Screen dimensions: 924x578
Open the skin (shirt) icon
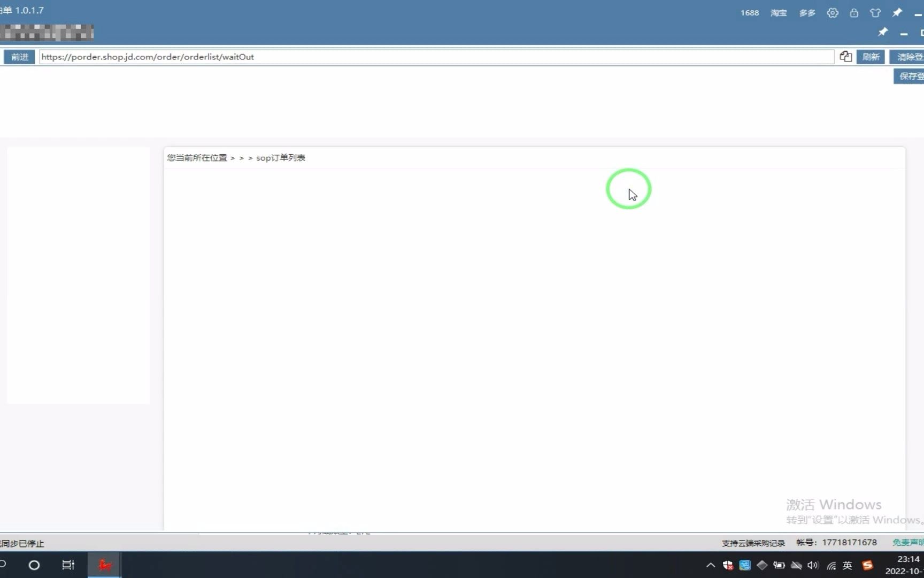click(x=875, y=13)
